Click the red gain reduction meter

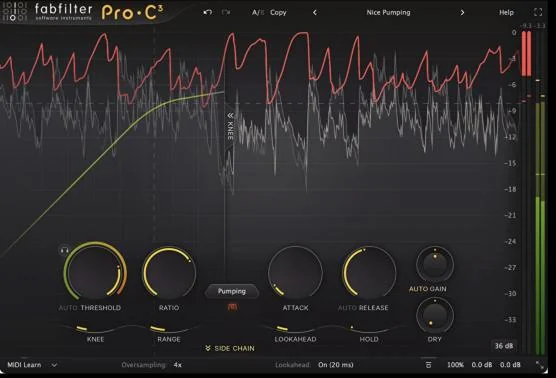(526, 53)
